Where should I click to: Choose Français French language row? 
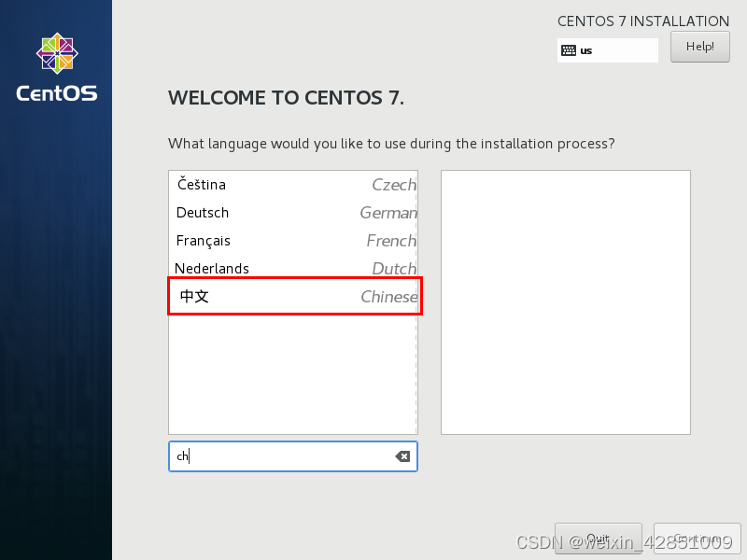coord(293,241)
